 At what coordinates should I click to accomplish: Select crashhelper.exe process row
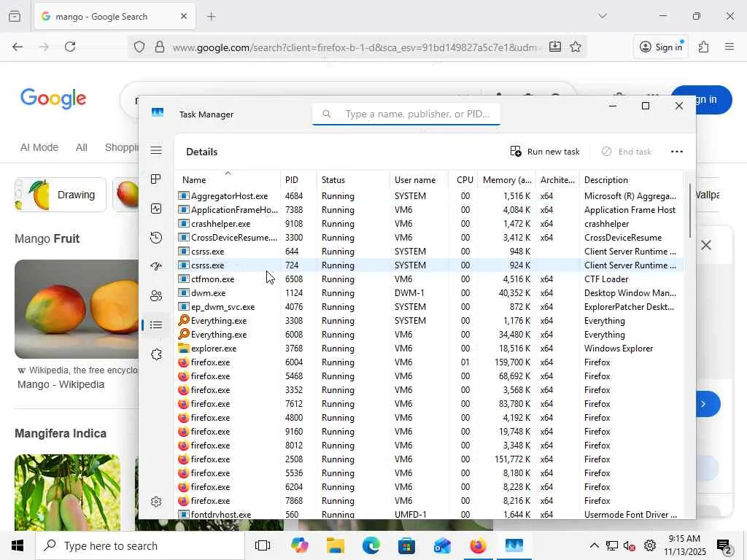tap(429, 223)
